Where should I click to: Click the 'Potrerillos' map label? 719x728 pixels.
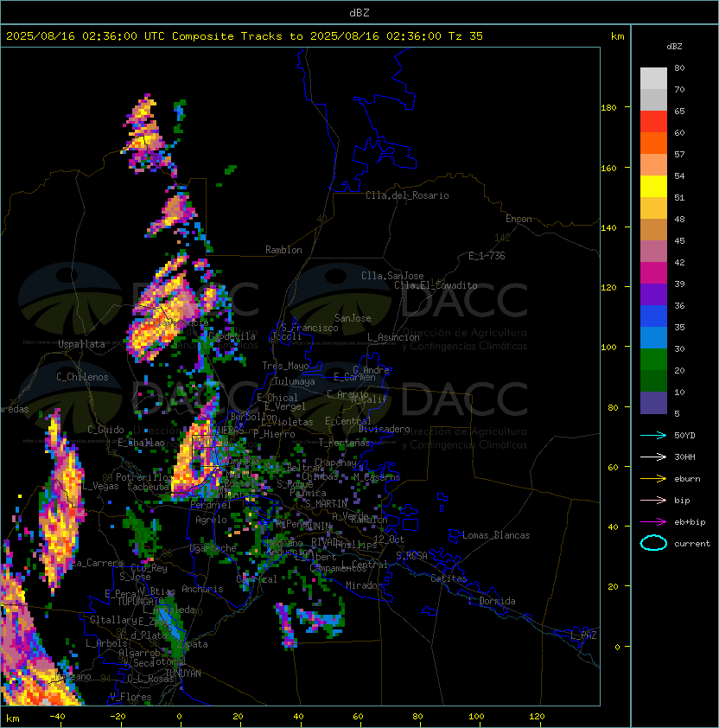[x=144, y=477]
